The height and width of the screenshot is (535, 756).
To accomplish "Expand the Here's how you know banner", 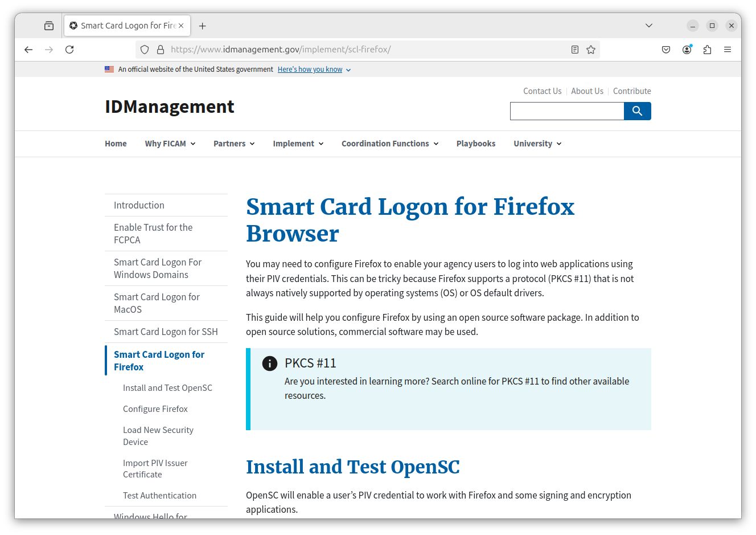I will [x=314, y=70].
